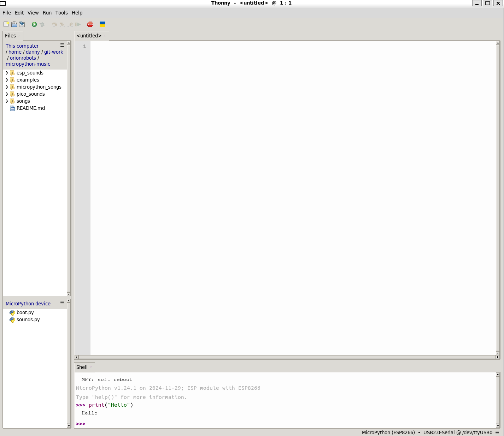The height and width of the screenshot is (436, 504).
Task: Click the Ukraine flag support icon
Action: point(102,24)
